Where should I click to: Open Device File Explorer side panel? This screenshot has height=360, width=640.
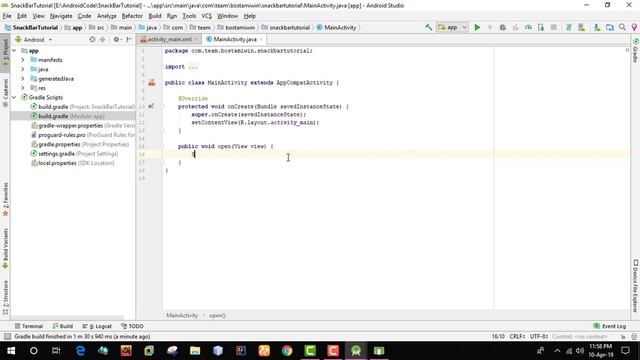click(636, 286)
